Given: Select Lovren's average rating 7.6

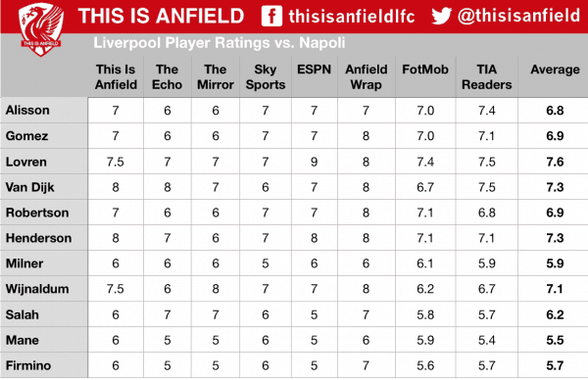Looking at the screenshot, I should pos(555,162).
